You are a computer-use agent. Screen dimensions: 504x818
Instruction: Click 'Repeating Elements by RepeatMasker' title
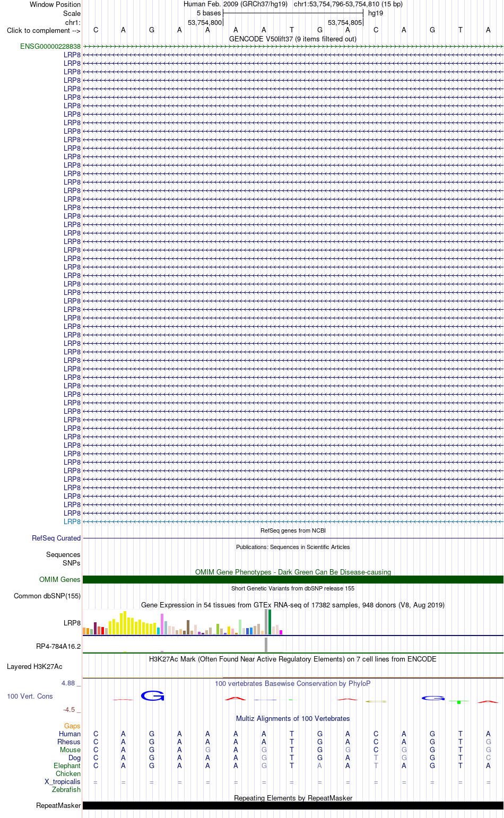coord(293,798)
